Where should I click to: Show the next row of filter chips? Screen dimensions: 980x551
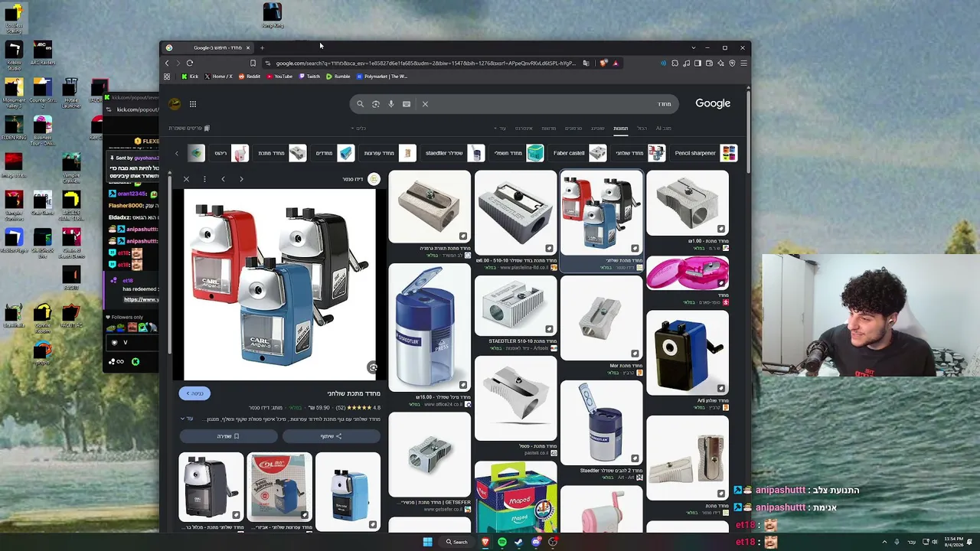coord(176,154)
